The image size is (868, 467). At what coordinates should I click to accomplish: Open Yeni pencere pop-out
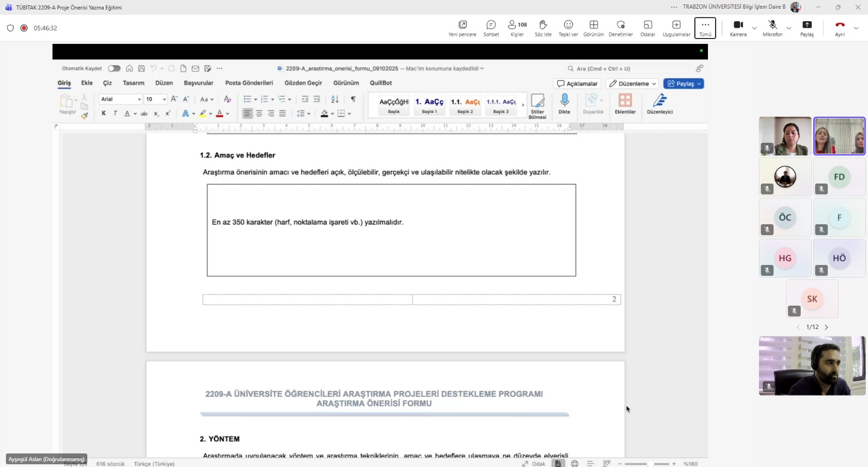462,28
